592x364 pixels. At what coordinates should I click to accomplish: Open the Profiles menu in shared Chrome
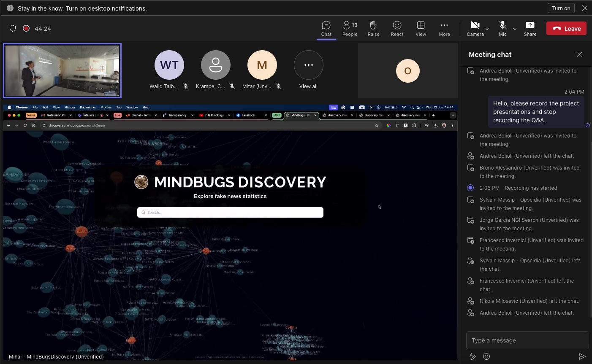pos(106,107)
